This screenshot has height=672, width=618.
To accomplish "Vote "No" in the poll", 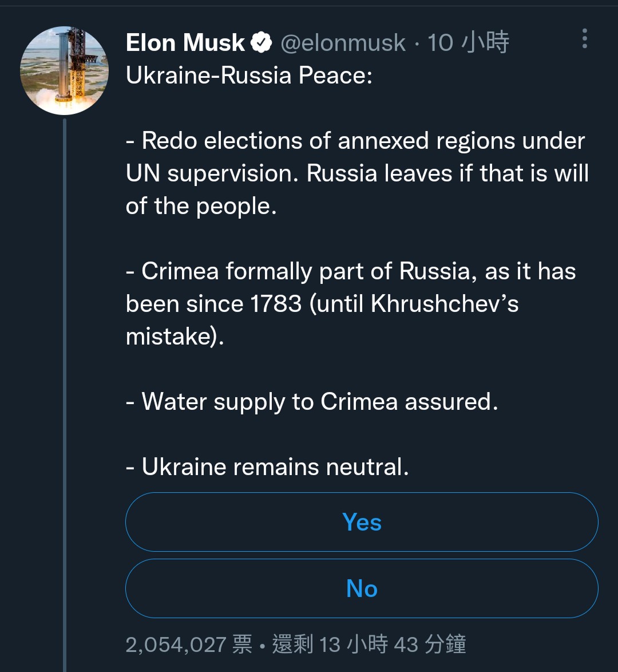I will pyautogui.click(x=362, y=588).
